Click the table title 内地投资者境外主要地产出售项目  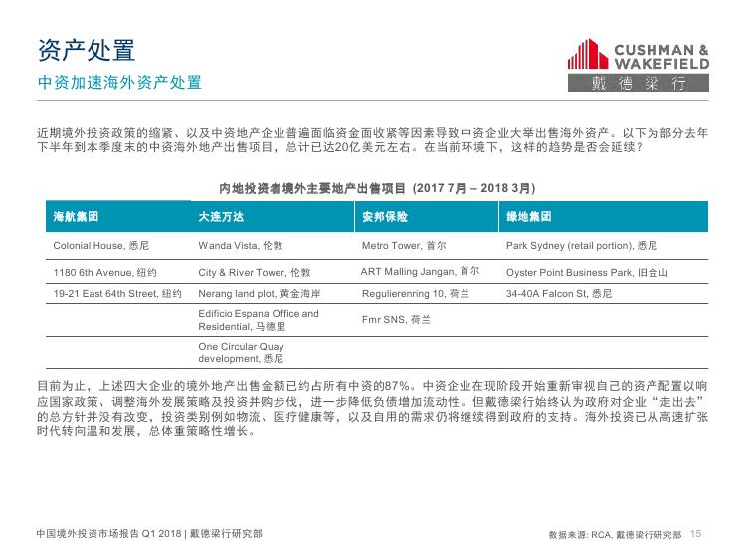pyautogui.click(x=377, y=188)
